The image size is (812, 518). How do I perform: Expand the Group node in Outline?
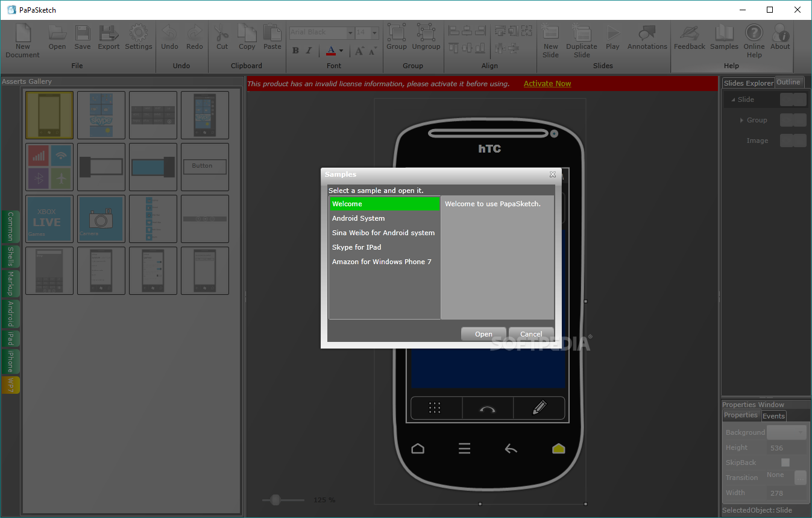[742, 120]
